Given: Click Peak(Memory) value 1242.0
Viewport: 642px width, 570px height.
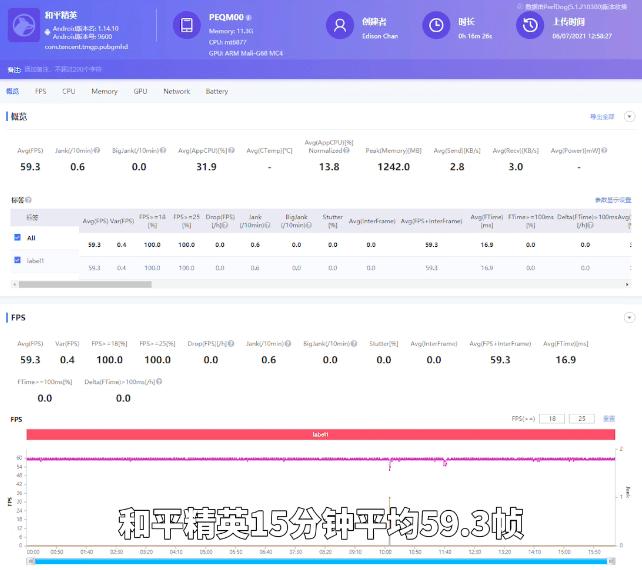Looking at the screenshot, I should pos(393,167).
